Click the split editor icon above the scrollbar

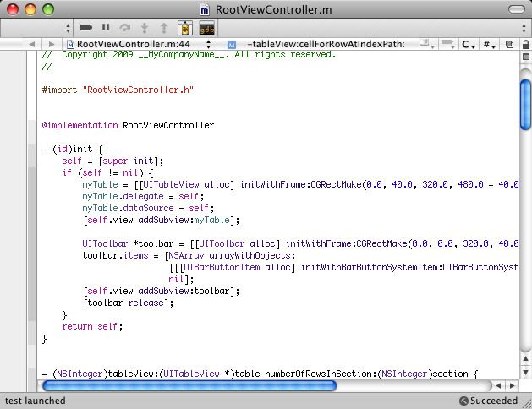(526, 57)
